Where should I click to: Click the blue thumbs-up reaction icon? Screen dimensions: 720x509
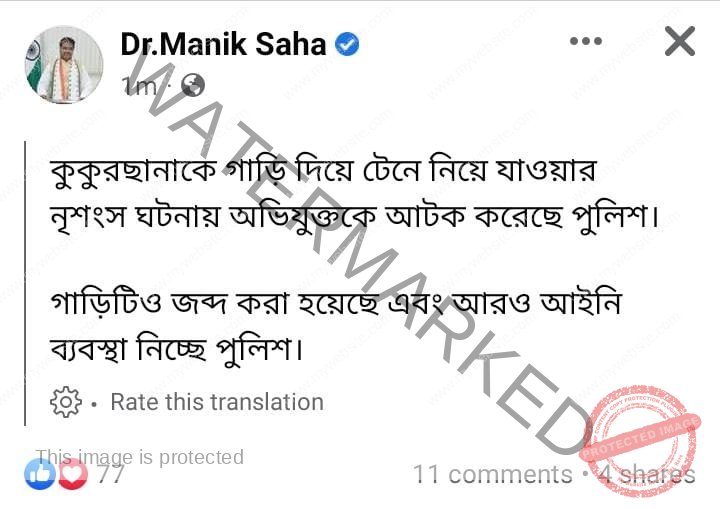point(40,474)
